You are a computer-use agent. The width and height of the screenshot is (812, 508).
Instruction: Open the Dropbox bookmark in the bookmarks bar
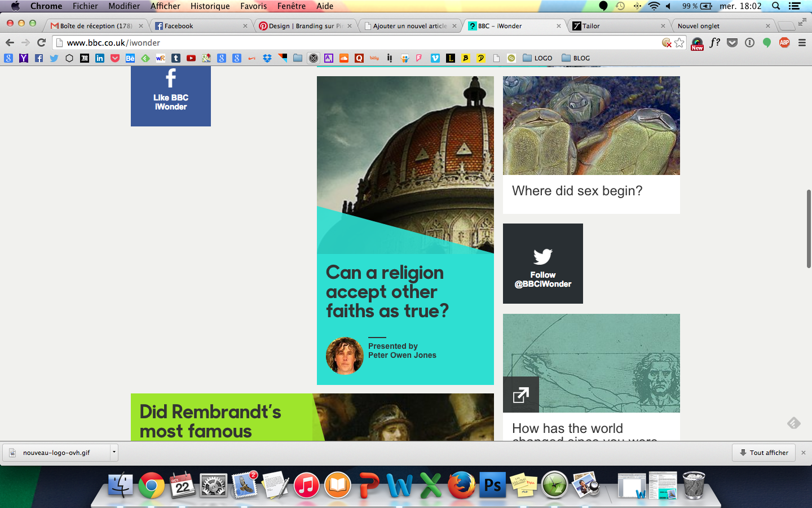267,58
